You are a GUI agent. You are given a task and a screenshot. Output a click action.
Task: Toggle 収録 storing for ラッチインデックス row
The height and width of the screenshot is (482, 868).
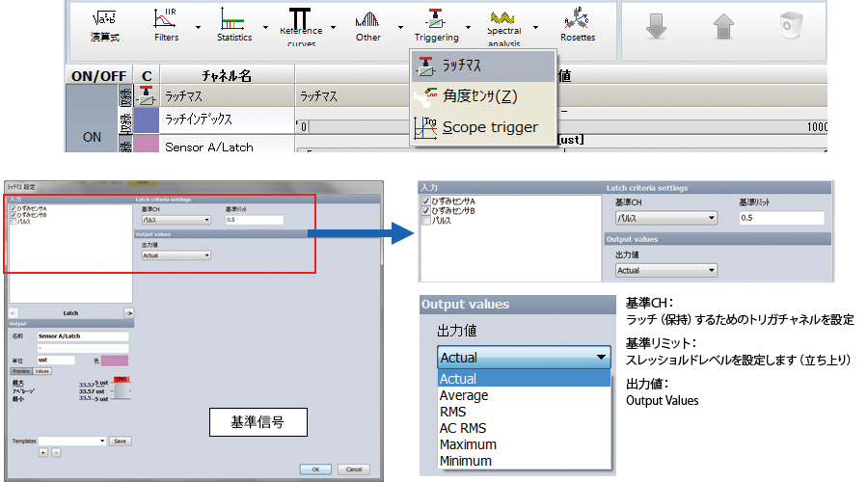click(x=125, y=121)
